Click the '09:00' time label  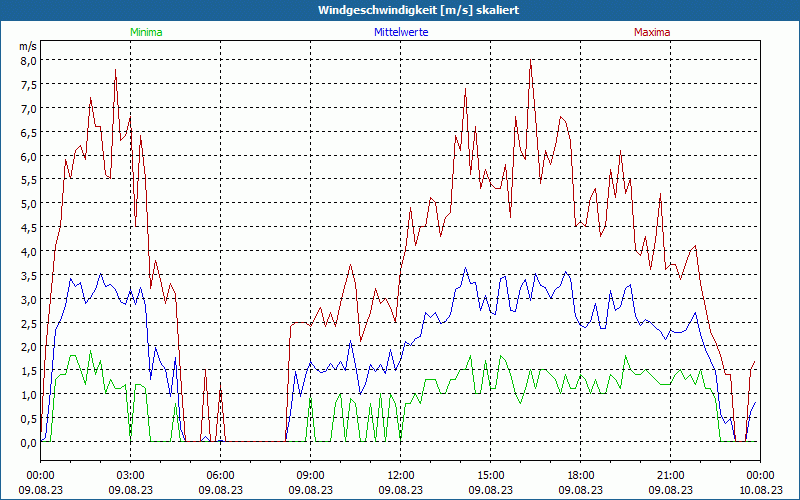click(310, 476)
